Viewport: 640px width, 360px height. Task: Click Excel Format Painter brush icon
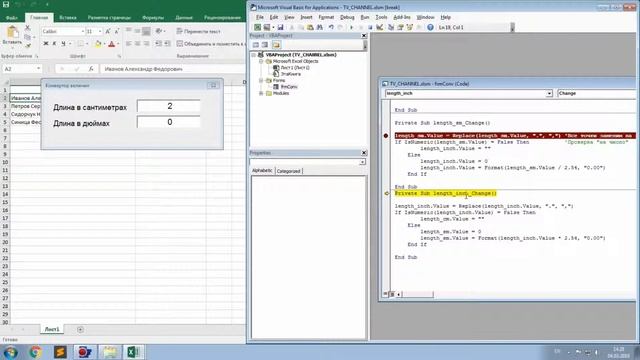(x=27, y=46)
